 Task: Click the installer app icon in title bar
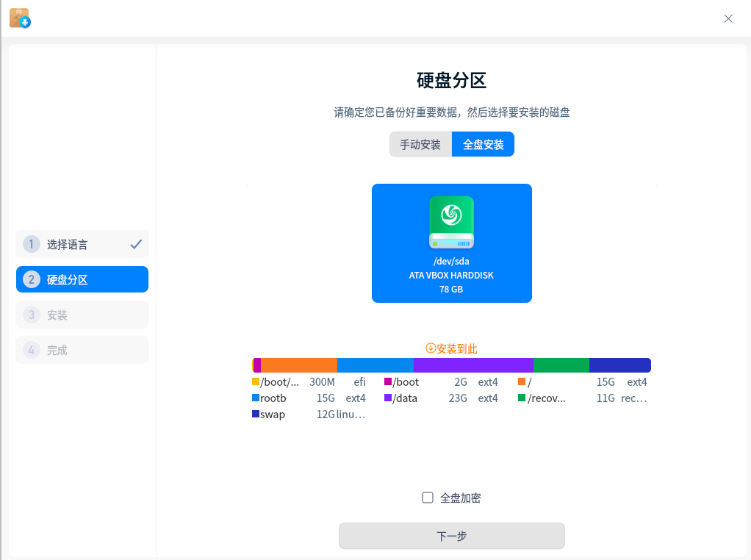point(20,18)
